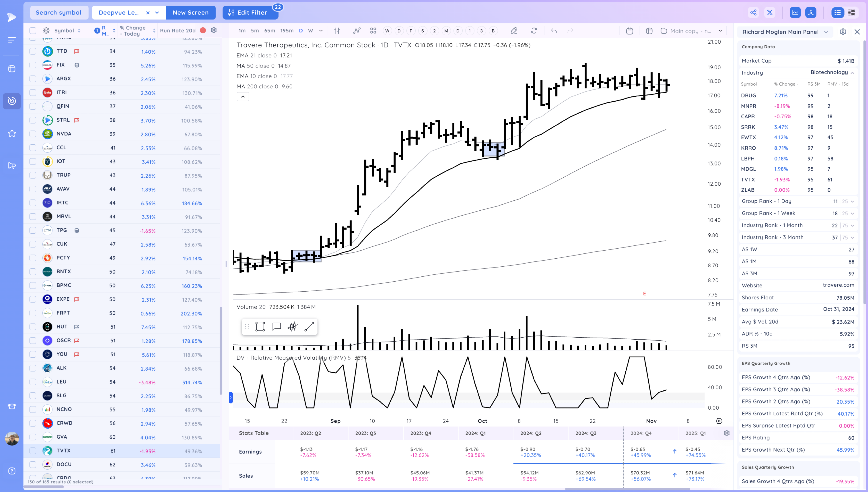The image size is (868, 492).
Task: Toggle the select-all checkbox in header
Action: 33,30
